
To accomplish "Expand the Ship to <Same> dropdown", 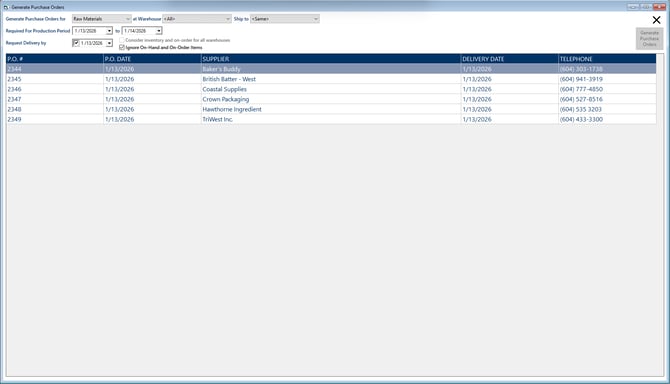I will (285, 19).
